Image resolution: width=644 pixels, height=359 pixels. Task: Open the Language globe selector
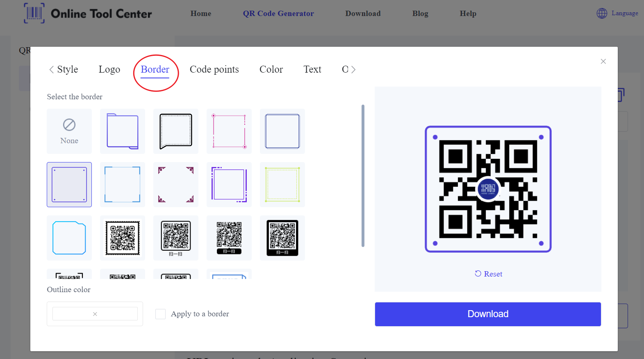[617, 13]
